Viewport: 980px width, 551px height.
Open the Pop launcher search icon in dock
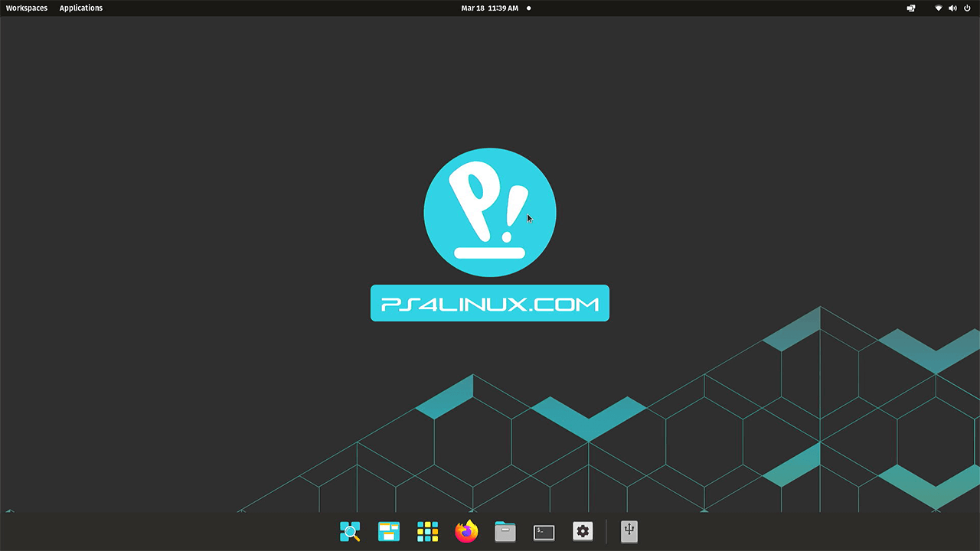(x=350, y=531)
